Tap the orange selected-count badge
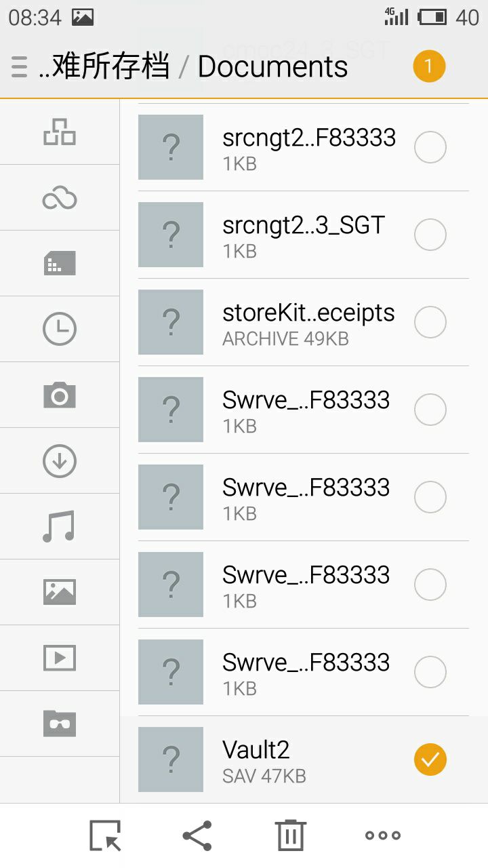Image resolution: width=488 pixels, height=868 pixels. pos(429,66)
